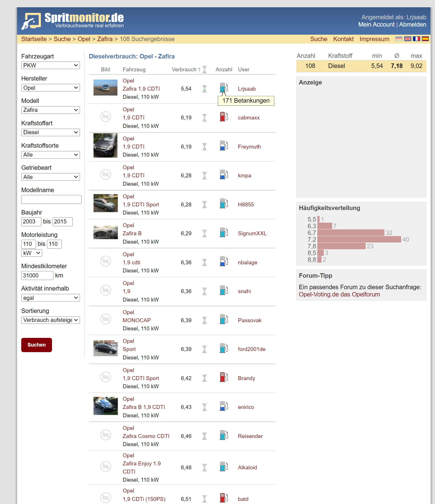Open Impressum in top navigation

click(x=374, y=39)
